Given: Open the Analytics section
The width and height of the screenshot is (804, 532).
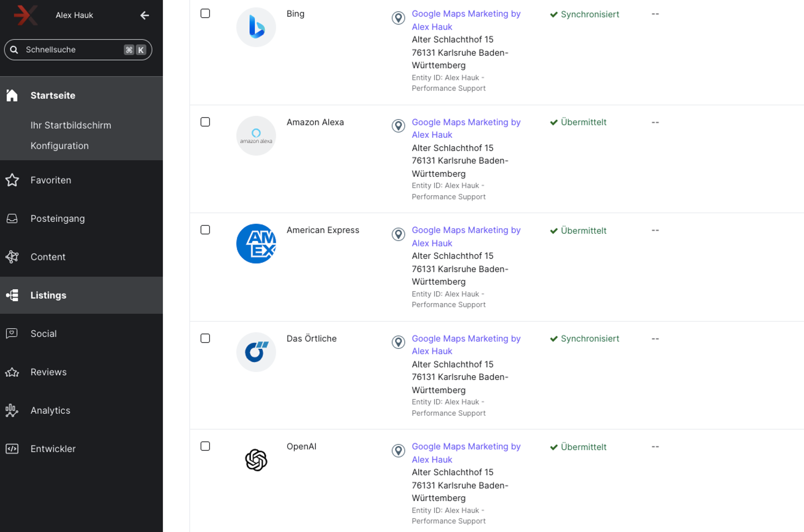Looking at the screenshot, I should coord(81,411).
